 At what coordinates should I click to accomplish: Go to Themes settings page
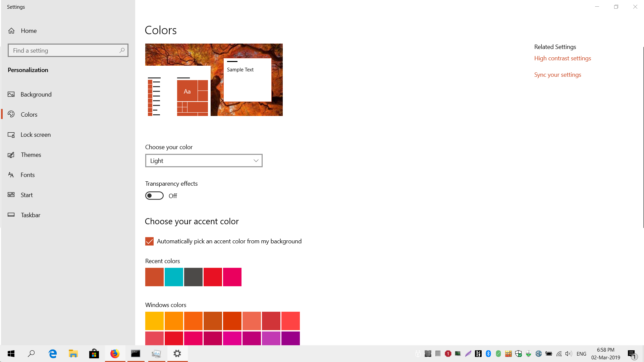pos(31,155)
